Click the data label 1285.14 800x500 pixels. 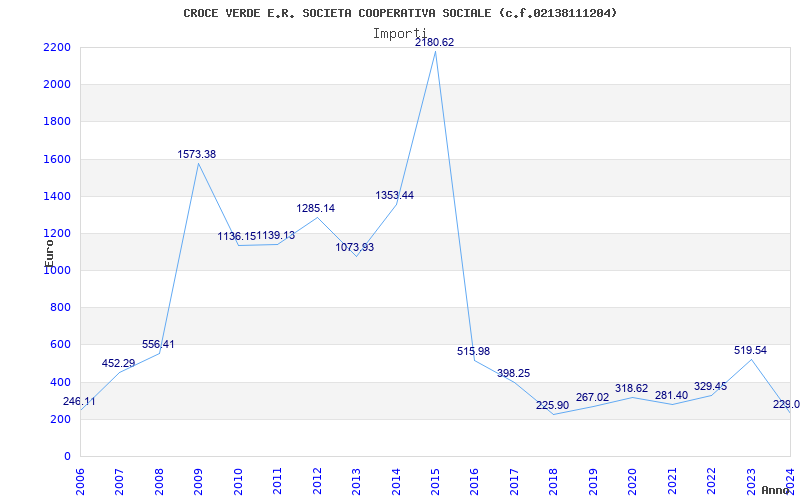click(315, 208)
